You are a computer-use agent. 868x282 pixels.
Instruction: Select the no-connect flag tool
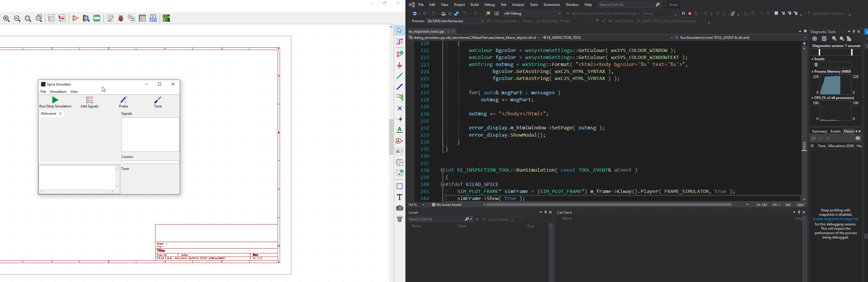click(400, 109)
